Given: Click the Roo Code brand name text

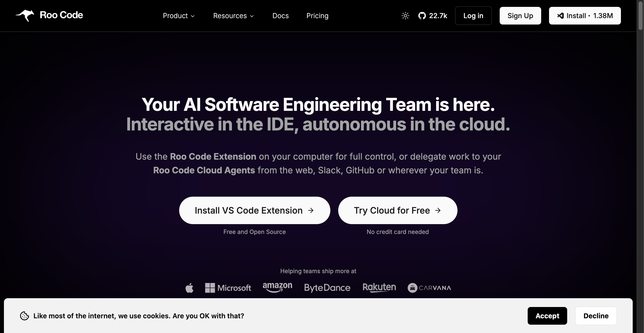Looking at the screenshot, I should [61, 15].
